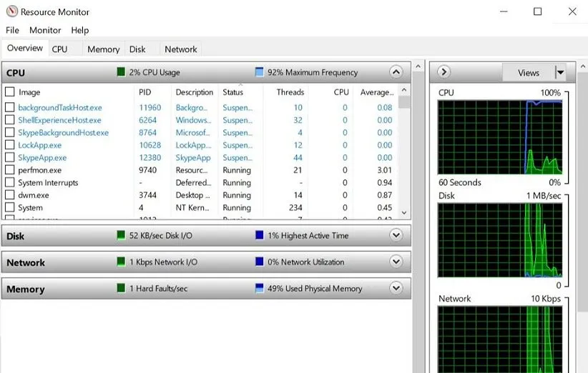The height and width of the screenshot is (373, 588).
Task: Click the green Network I/O indicator icon
Action: click(121, 262)
